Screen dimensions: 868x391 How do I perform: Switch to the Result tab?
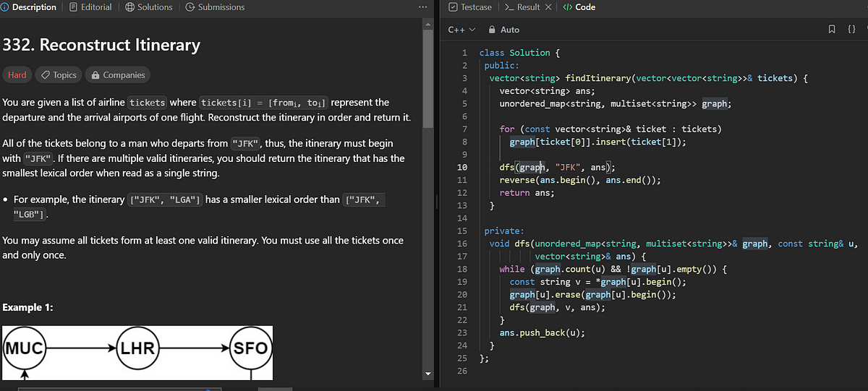[x=522, y=7]
